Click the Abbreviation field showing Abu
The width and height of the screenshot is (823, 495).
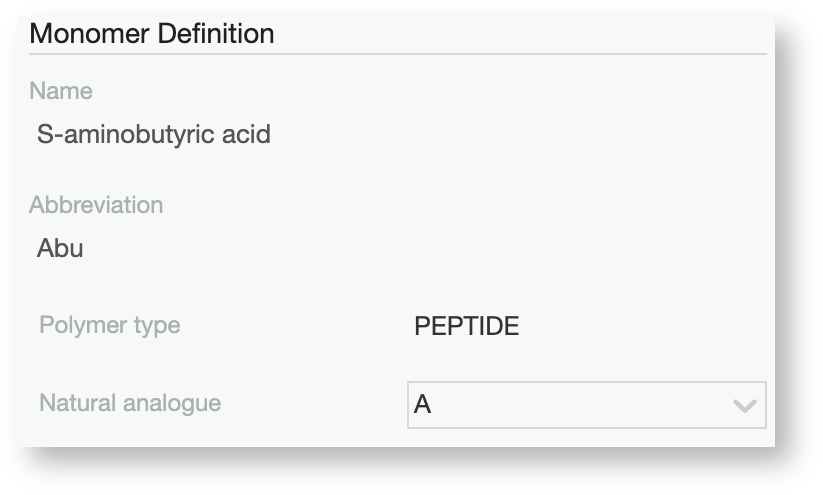point(60,248)
